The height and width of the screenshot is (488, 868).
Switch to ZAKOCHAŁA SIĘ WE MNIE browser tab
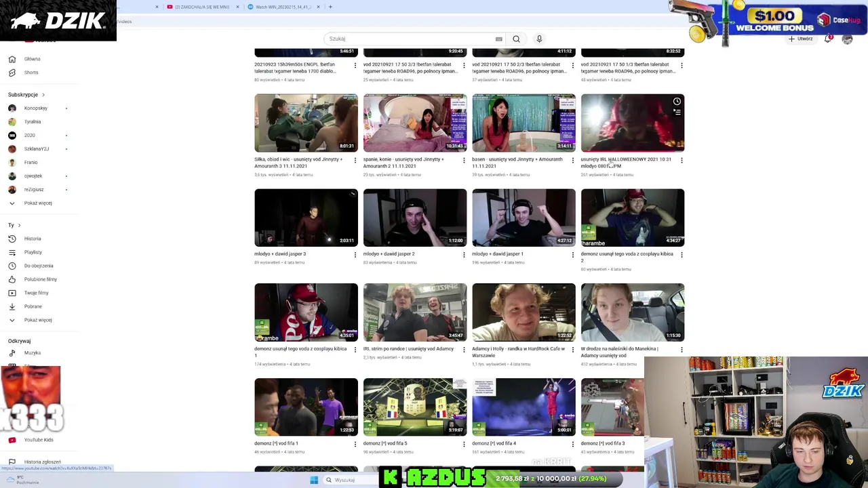pos(202,7)
